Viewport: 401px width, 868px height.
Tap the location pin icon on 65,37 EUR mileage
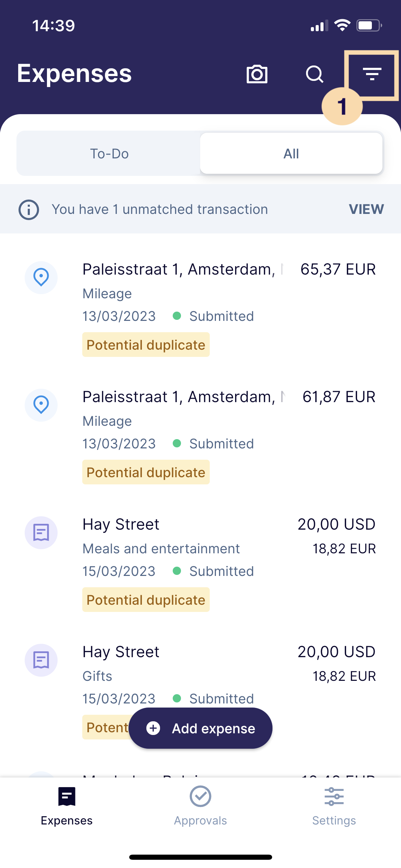pos(41,277)
